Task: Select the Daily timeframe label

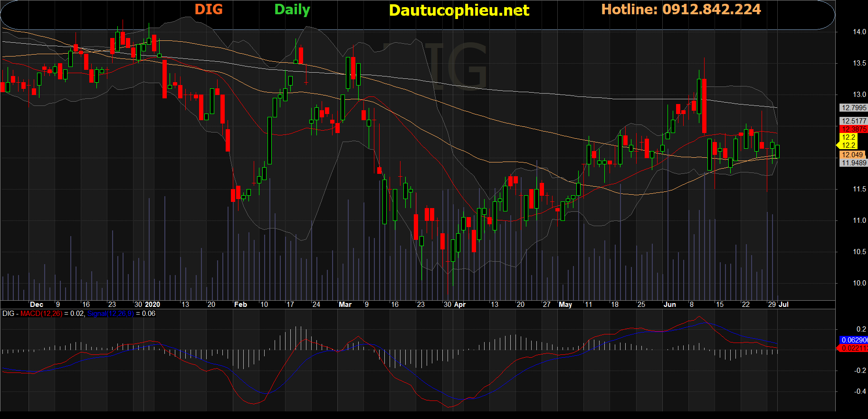Action: (x=292, y=10)
